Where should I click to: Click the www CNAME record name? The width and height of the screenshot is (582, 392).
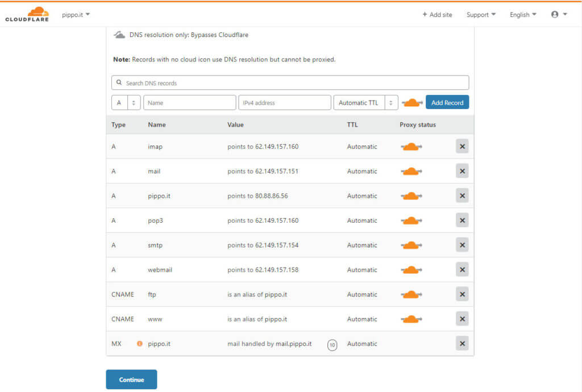[155, 319]
